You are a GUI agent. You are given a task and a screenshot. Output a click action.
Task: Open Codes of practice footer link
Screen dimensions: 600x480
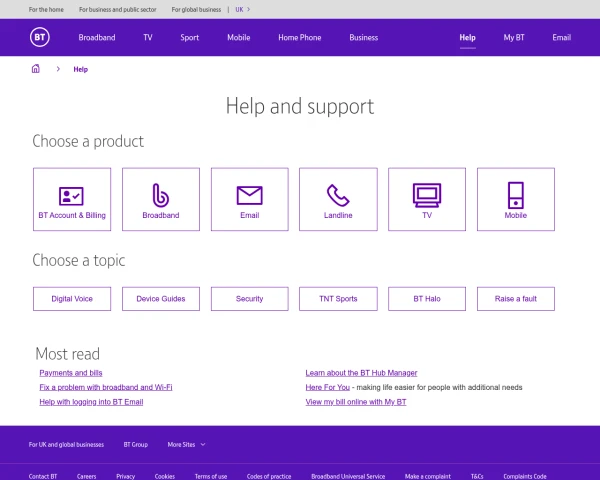269,476
